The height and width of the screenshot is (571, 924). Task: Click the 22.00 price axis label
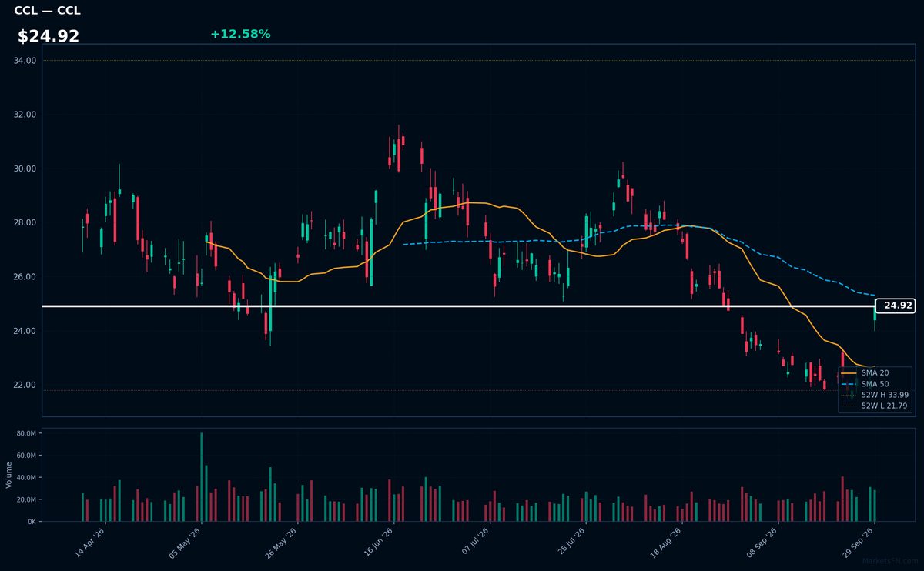pyautogui.click(x=25, y=385)
